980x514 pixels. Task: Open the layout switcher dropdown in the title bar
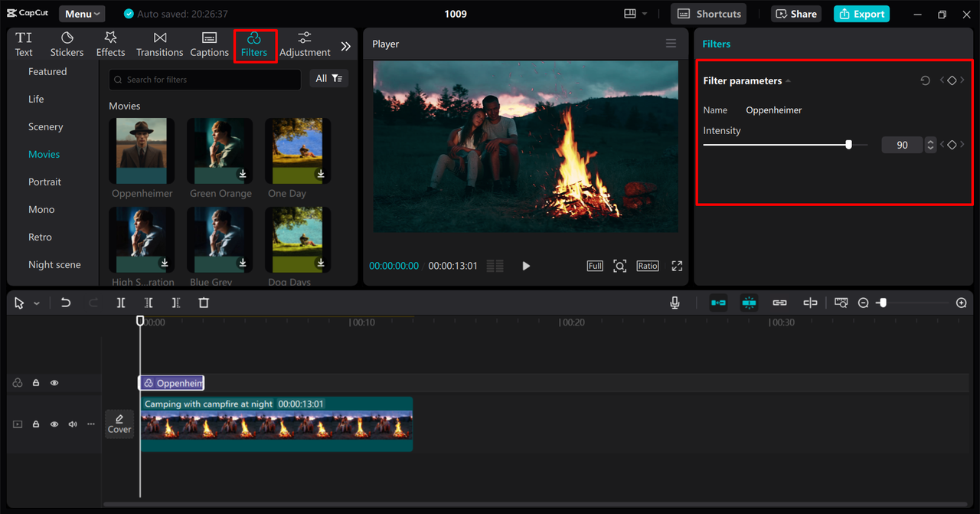(x=635, y=14)
